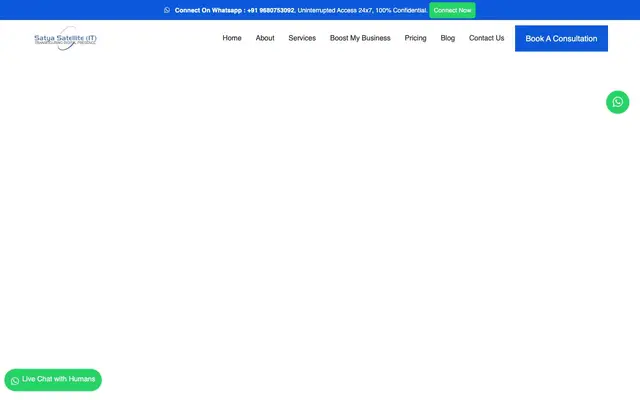Click the WhatsApp number +91 9680753092 text

(x=271, y=10)
